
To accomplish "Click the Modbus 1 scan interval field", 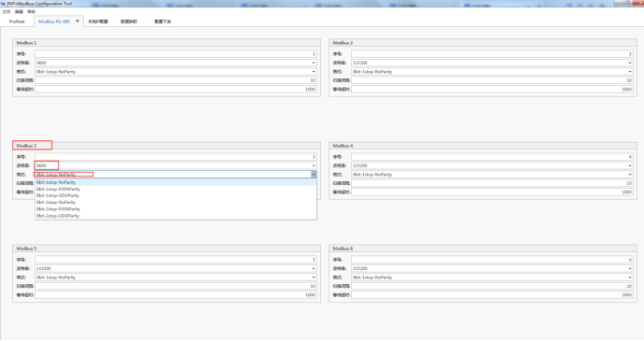I will (175, 80).
